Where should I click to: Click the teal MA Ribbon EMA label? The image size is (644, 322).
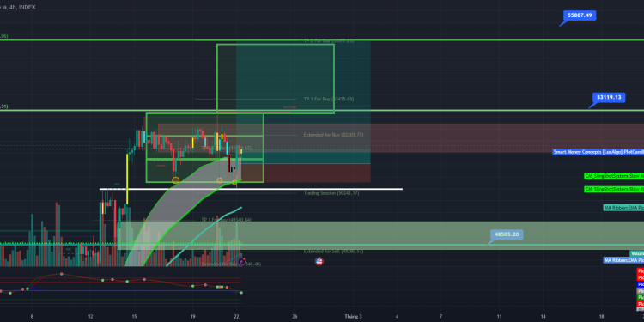click(623, 208)
